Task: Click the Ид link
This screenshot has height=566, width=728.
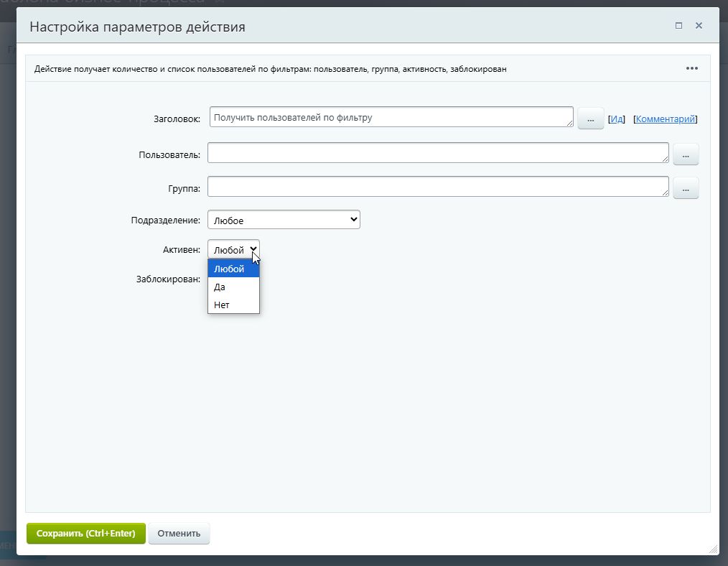Action: pyautogui.click(x=617, y=119)
